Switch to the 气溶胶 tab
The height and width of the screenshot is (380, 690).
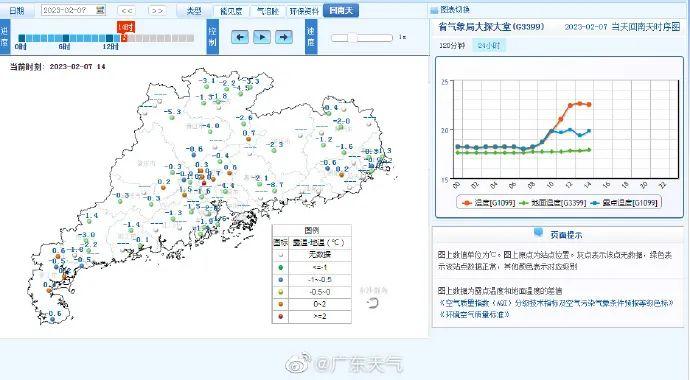(x=268, y=11)
